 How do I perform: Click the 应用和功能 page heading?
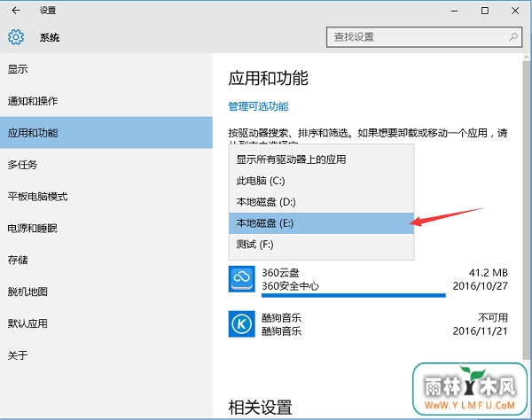tap(268, 78)
